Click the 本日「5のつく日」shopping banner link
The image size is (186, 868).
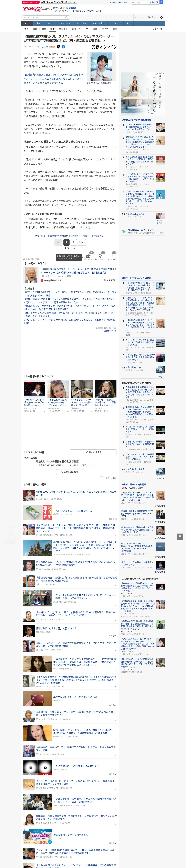(59, 2)
